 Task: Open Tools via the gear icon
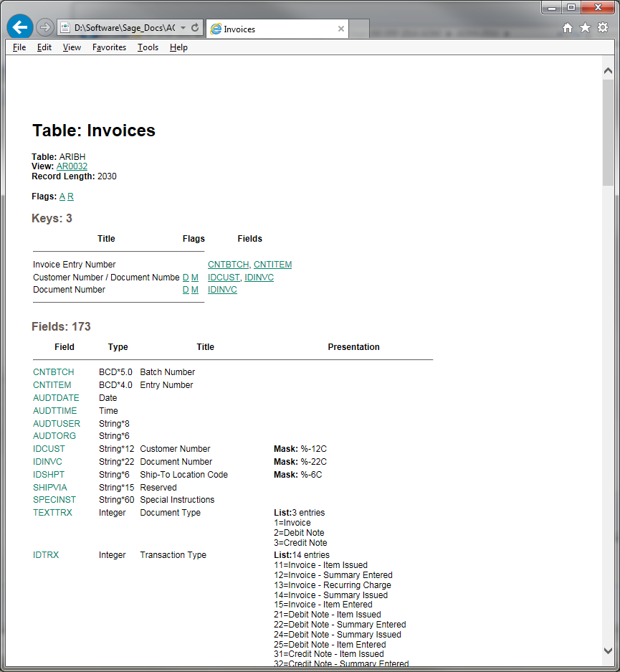tap(603, 28)
